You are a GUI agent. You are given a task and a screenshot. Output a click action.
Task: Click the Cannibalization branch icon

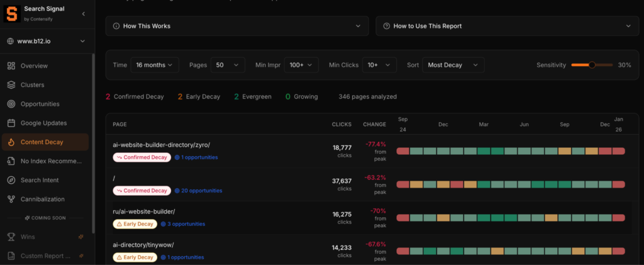coord(11,200)
